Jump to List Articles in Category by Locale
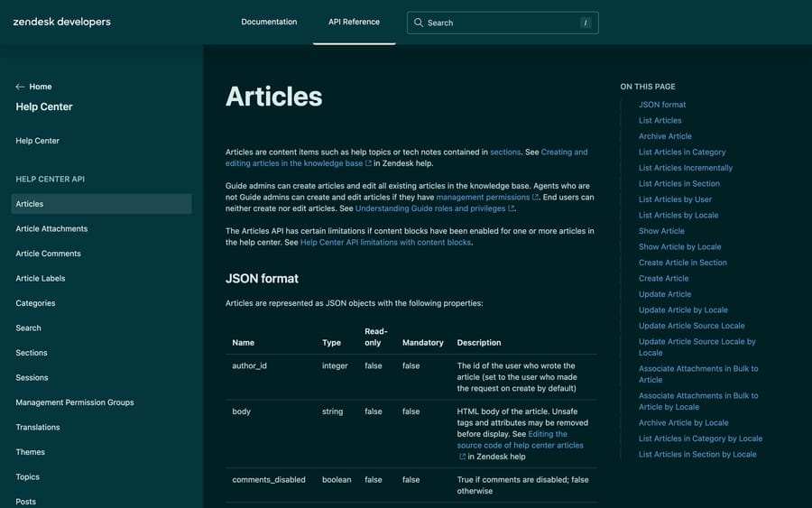Screen dimensions: 812x508 pyautogui.click(x=700, y=439)
